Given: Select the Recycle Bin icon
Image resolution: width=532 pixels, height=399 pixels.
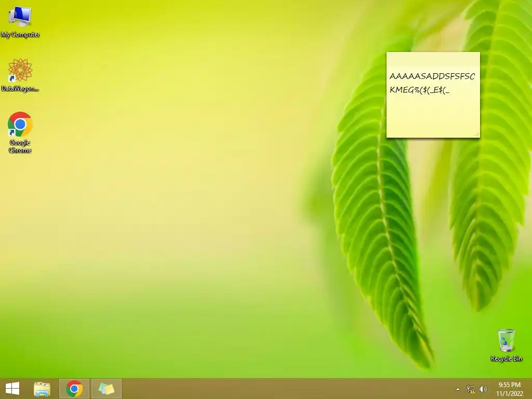Looking at the screenshot, I should (x=506, y=345).
